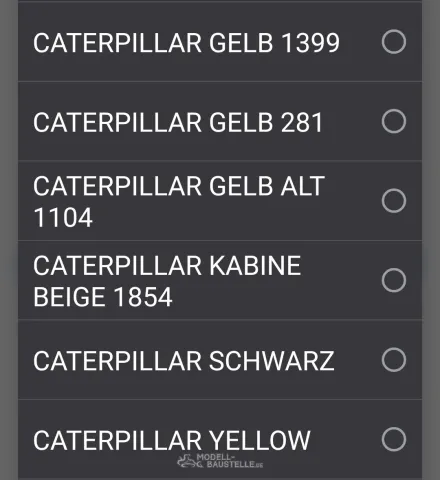Viewport: 440px width, 480px height.
Task: Pick the CATERPILLAR YELLOW radio circle
Action: [394, 439]
